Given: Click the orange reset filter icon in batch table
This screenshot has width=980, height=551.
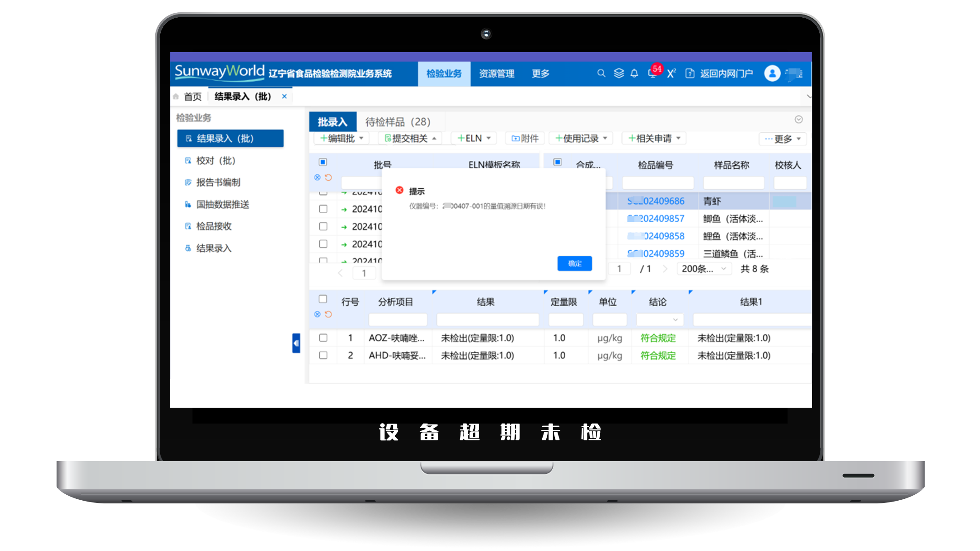Looking at the screenshot, I should (x=328, y=178).
